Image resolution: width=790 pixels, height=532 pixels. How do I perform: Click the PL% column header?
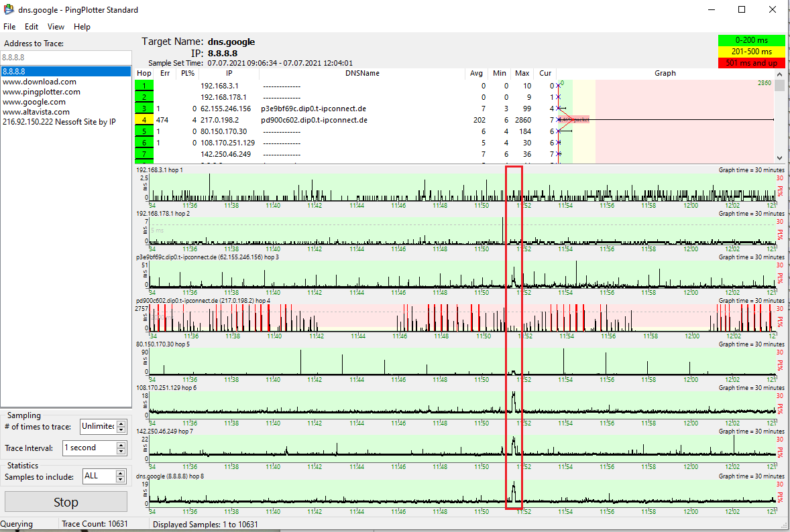click(187, 74)
